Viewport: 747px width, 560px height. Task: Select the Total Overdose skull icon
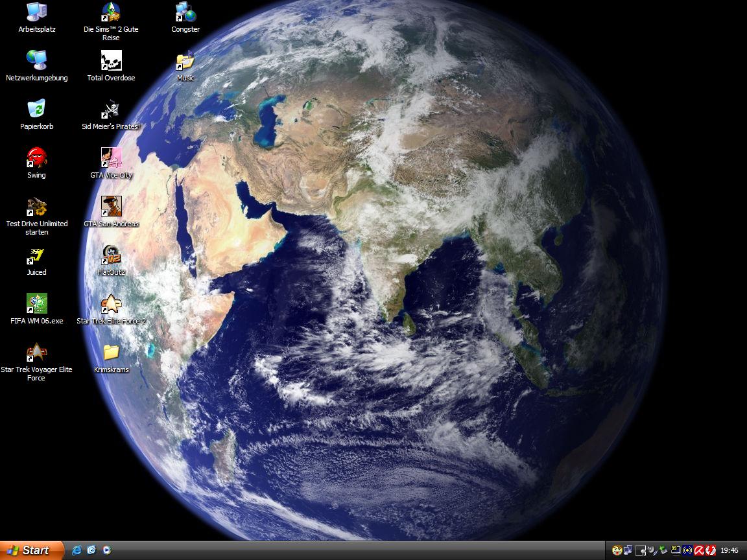[x=111, y=61]
